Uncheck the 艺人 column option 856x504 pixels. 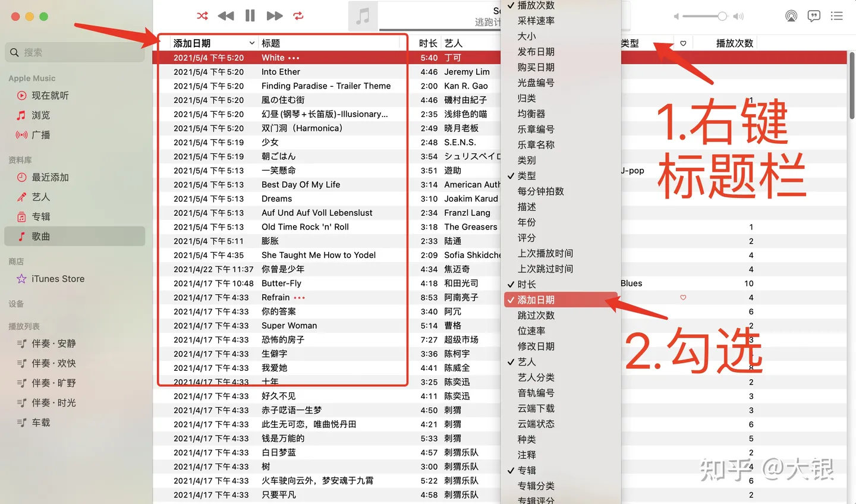[562, 362]
